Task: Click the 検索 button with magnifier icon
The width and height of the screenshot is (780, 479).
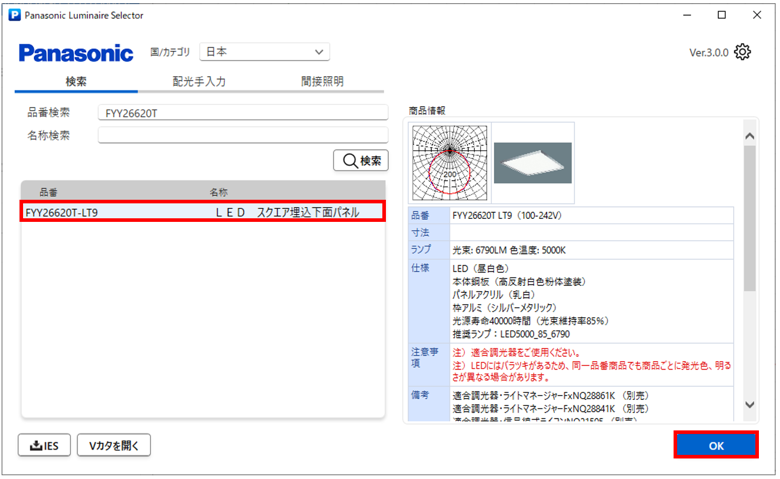Action: 361,160
